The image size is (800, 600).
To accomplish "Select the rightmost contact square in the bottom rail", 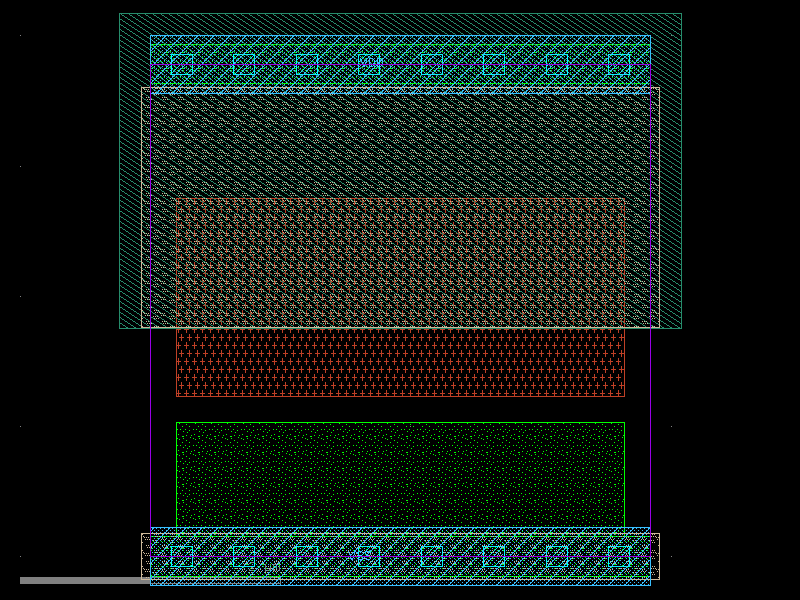I will pyautogui.click(x=619, y=556).
